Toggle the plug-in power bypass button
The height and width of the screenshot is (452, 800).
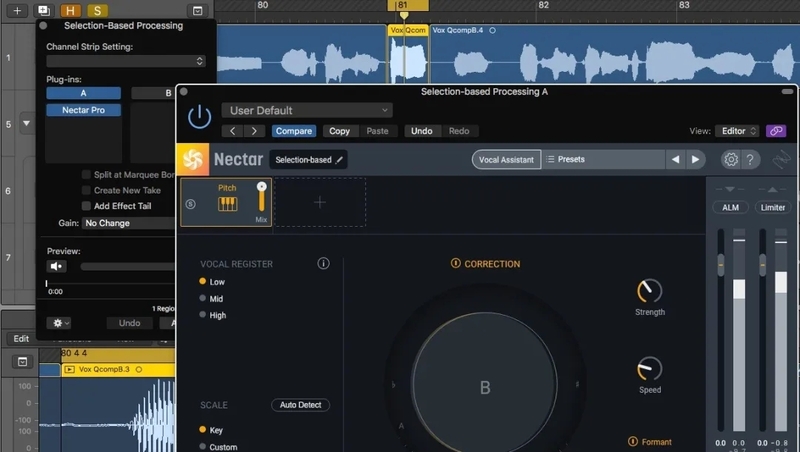pyautogui.click(x=199, y=117)
